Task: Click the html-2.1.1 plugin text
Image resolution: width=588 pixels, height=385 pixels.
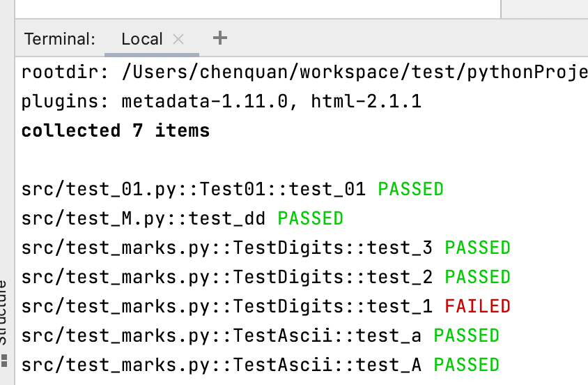Action: click(x=366, y=102)
